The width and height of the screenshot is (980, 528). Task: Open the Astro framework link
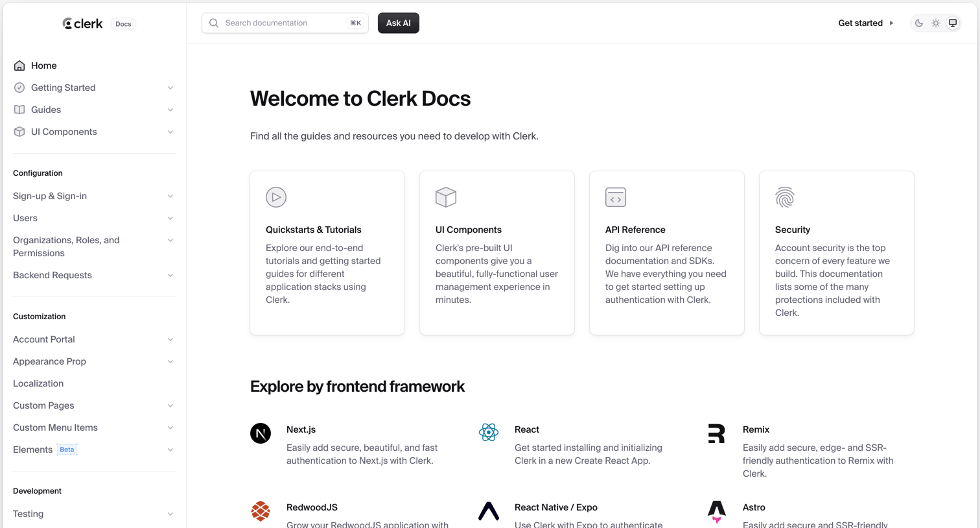[x=754, y=507]
